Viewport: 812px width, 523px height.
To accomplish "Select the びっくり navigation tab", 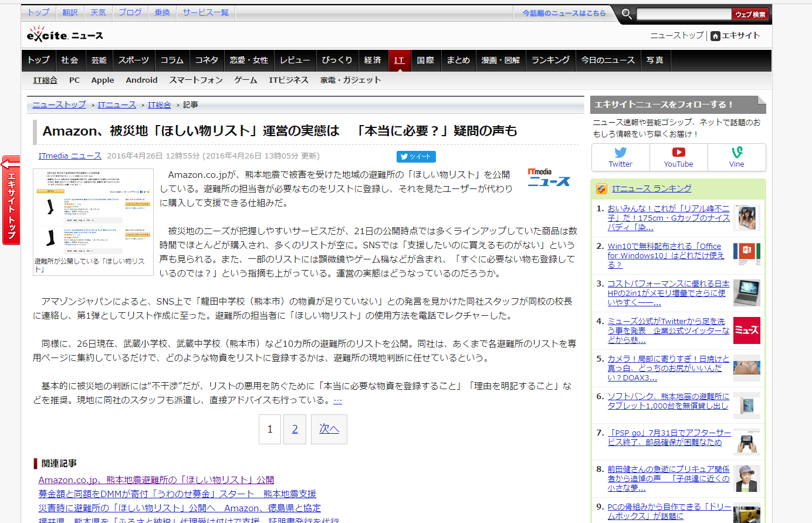I will [337, 60].
